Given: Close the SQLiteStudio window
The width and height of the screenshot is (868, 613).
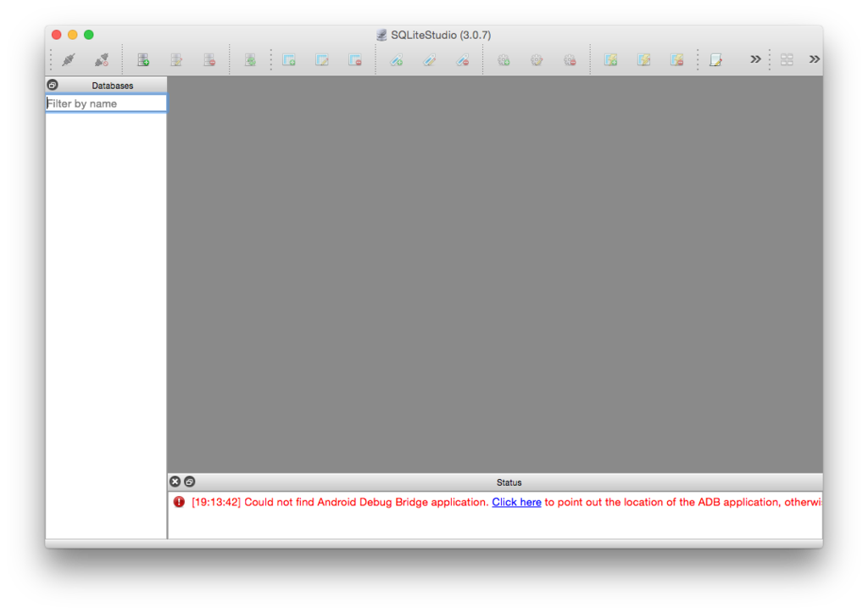Looking at the screenshot, I should tap(57, 34).
